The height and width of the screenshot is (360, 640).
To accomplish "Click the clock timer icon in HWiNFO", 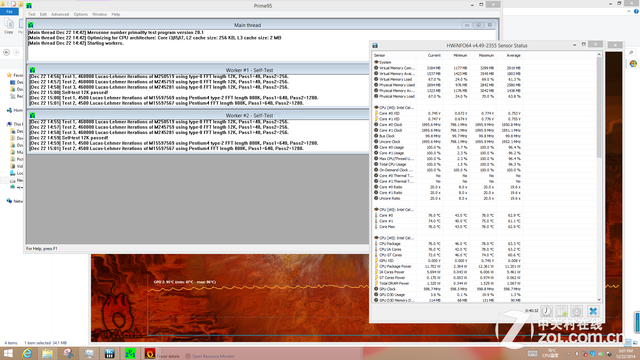I will tap(547, 311).
